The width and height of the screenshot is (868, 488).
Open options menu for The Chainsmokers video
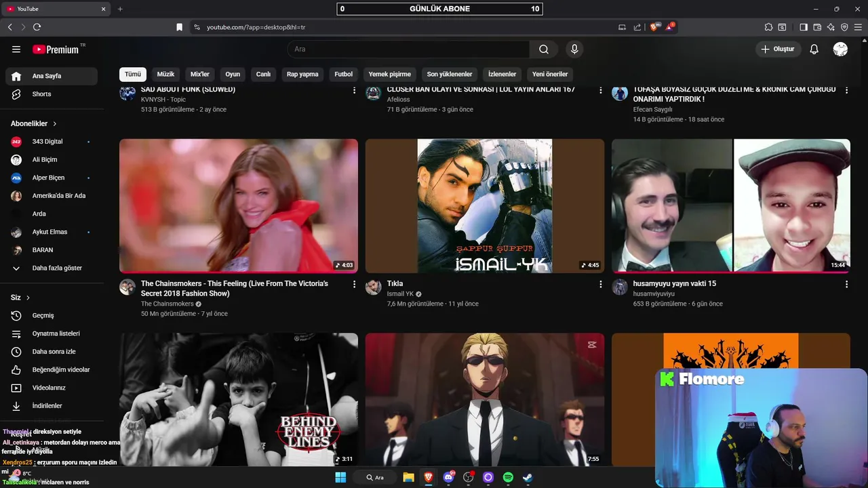[x=354, y=285]
